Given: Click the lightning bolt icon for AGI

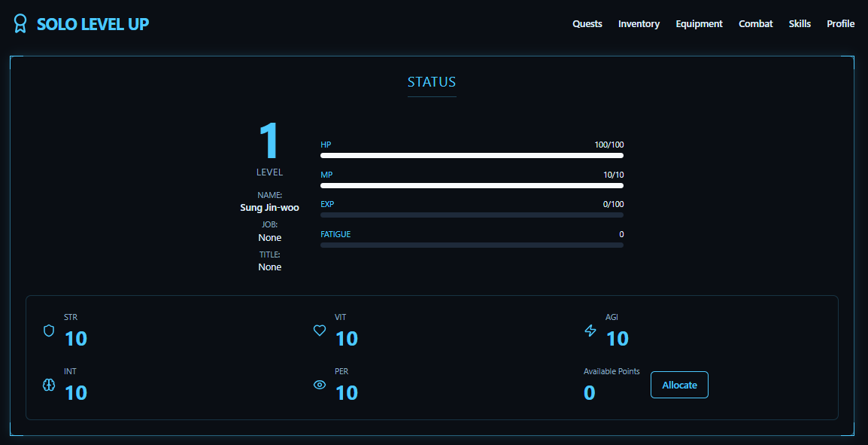Looking at the screenshot, I should 590,330.
